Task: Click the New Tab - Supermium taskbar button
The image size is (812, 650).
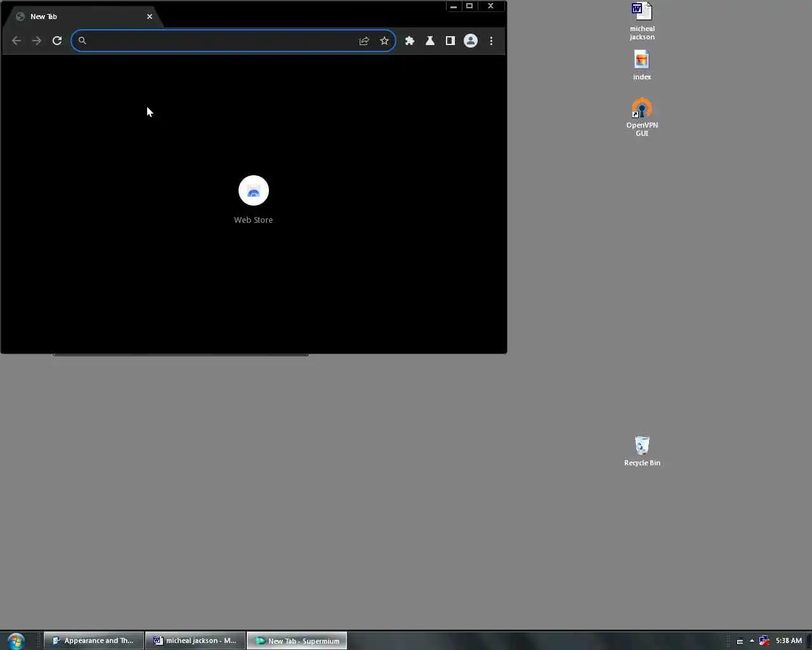Action: tap(297, 640)
